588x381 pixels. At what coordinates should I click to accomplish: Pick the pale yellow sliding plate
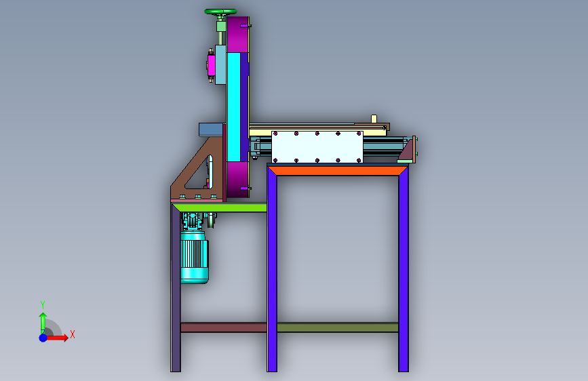coord(317,132)
